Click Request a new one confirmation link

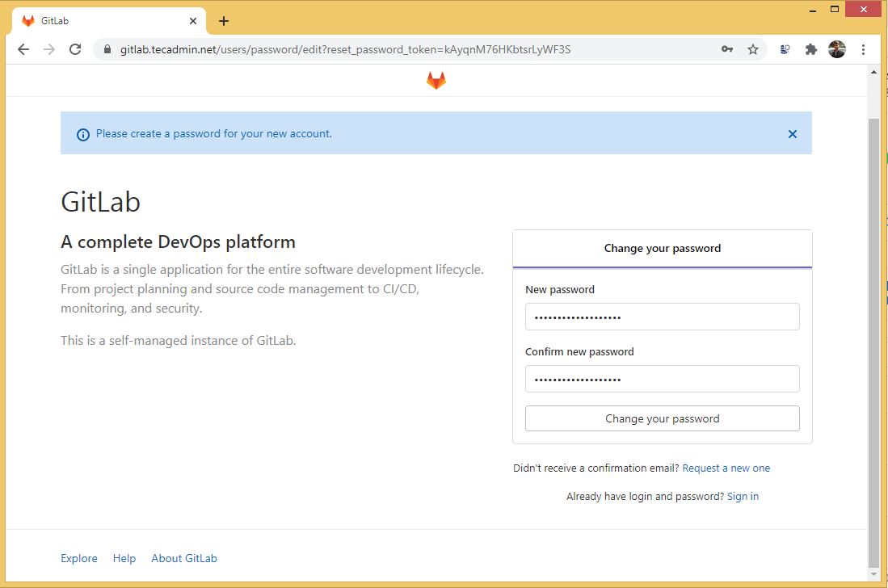coord(726,468)
